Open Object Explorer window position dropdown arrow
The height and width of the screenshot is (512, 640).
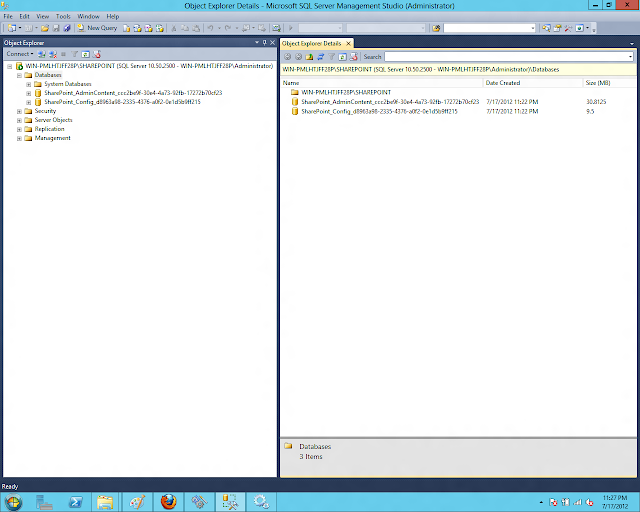pyautogui.click(x=257, y=42)
